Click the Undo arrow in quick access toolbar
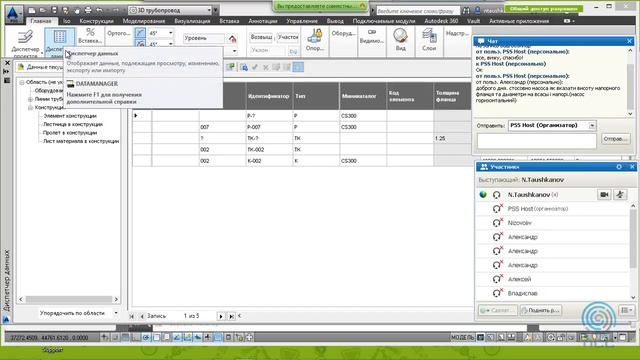Viewport: 640px width, 360px height. click(x=99, y=10)
